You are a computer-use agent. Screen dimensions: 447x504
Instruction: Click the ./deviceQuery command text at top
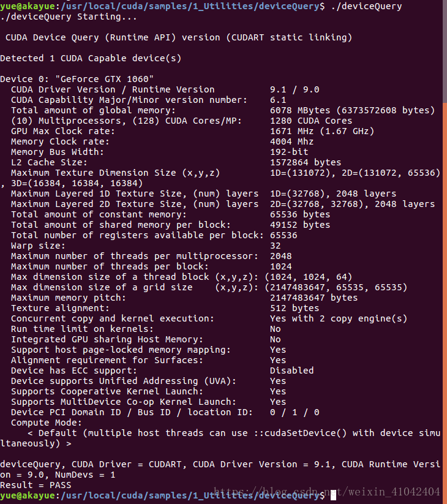coord(366,6)
